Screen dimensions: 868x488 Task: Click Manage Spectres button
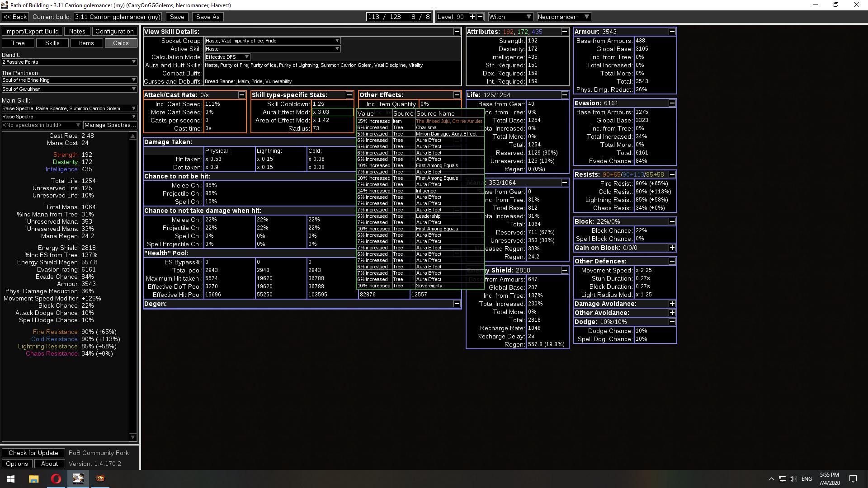(x=110, y=125)
